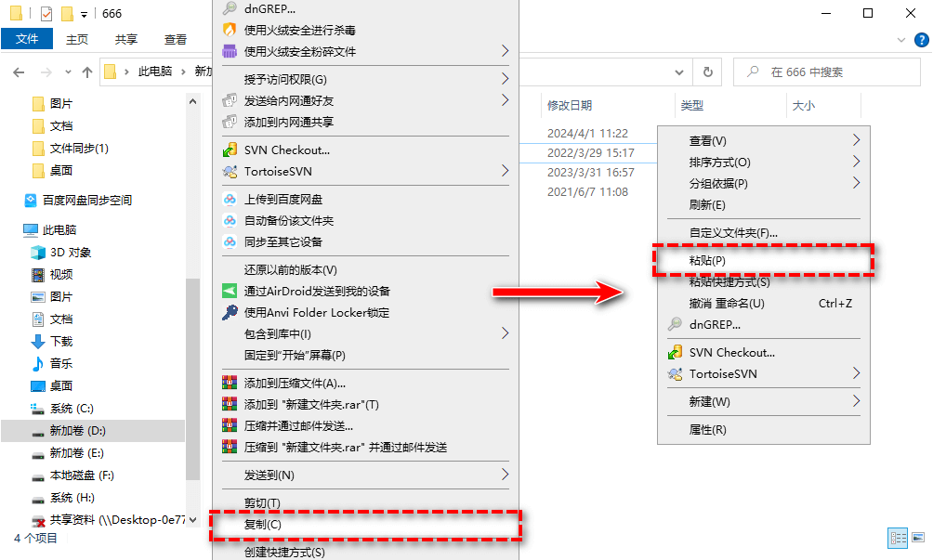Click the dnGREP magnifier icon in left menu
933x560 pixels.
pos(230,8)
